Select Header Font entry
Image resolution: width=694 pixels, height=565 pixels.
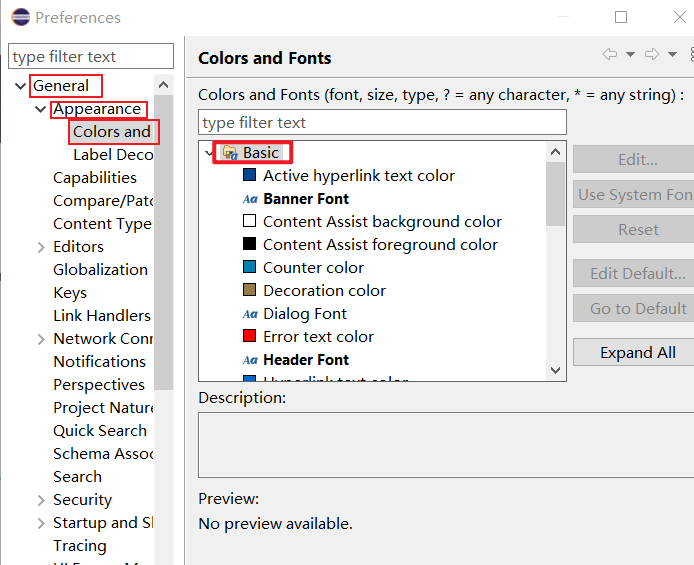306,360
